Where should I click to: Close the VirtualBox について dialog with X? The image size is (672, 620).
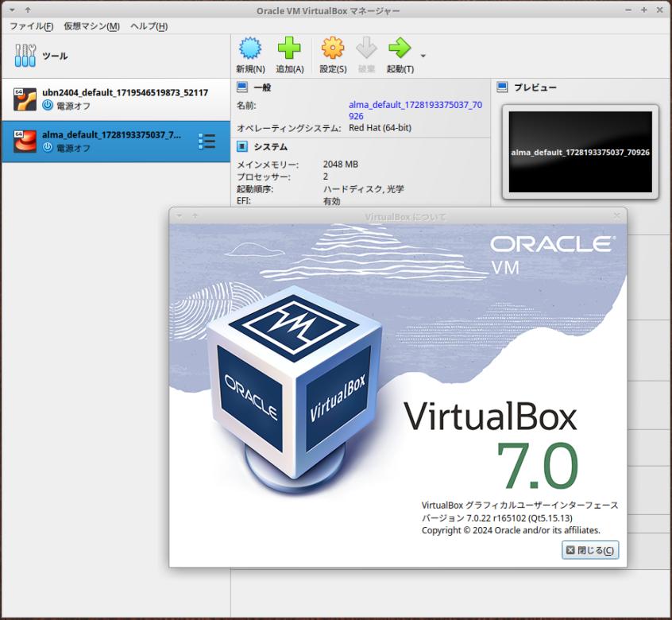tap(616, 215)
